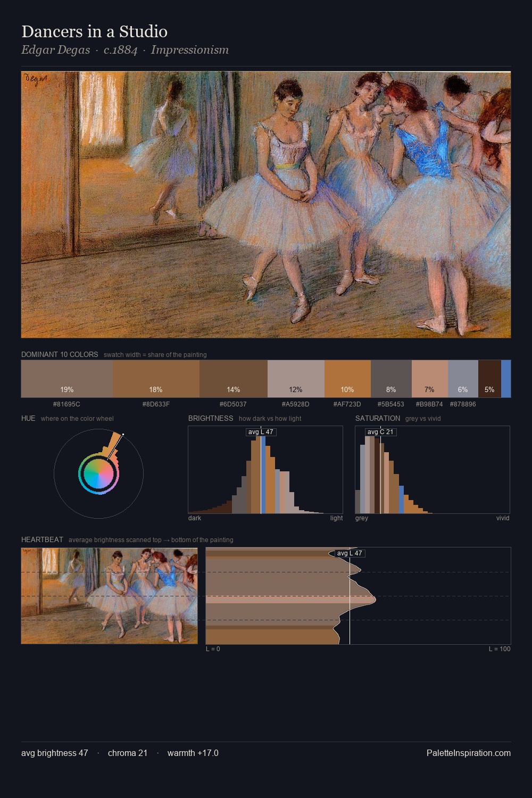
Task: Click the heartbeat brightness profile chart
Action: [x=358, y=596]
